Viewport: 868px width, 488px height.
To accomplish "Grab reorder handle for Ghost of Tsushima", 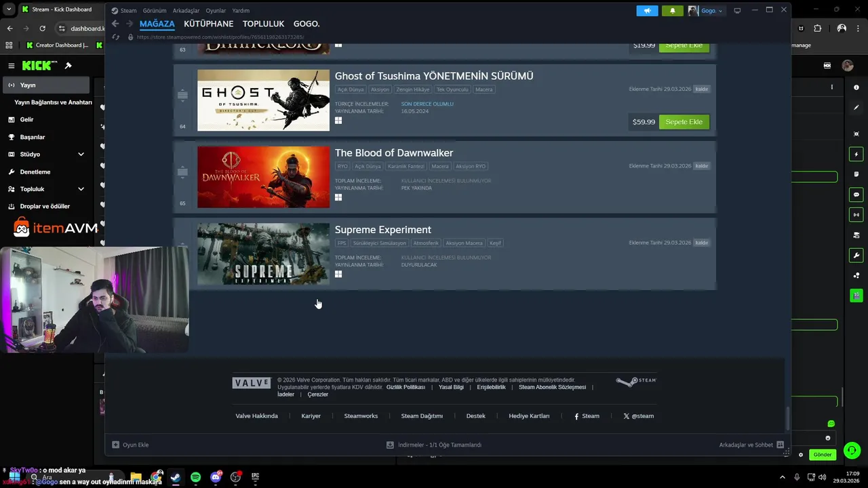I will pyautogui.click(x=182, y=96).
